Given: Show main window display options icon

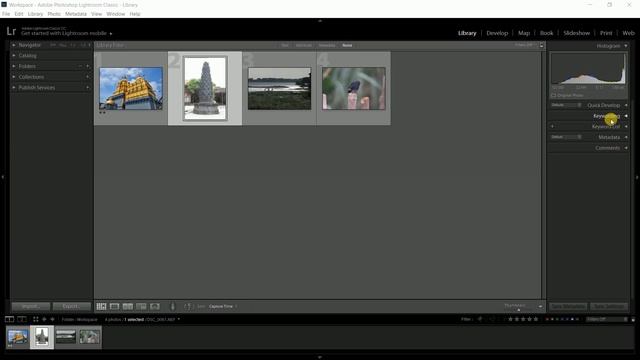Looking at the screenshot, I should pos(9,319).
